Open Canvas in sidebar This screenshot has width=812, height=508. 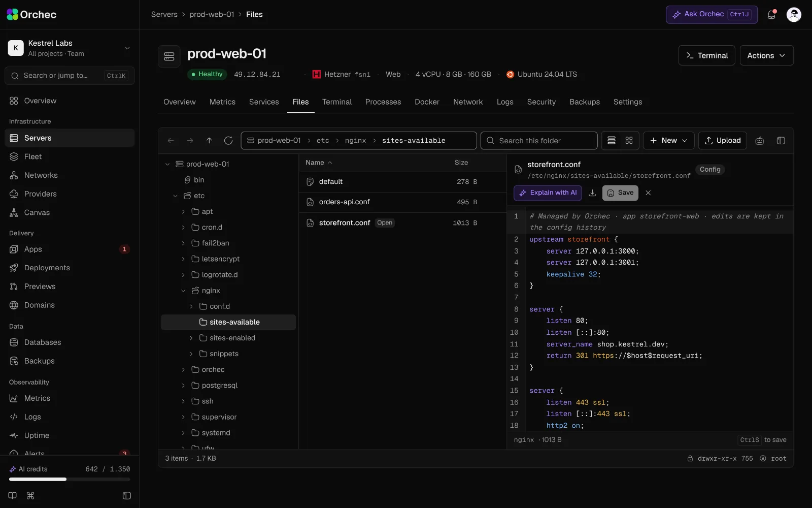click(70, 212)
